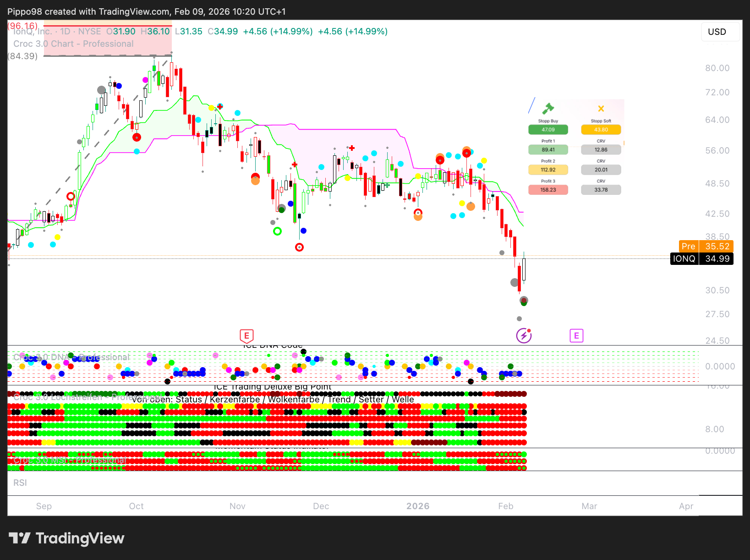Click the green hammer icon above Stopp Buy

point(548,109)
